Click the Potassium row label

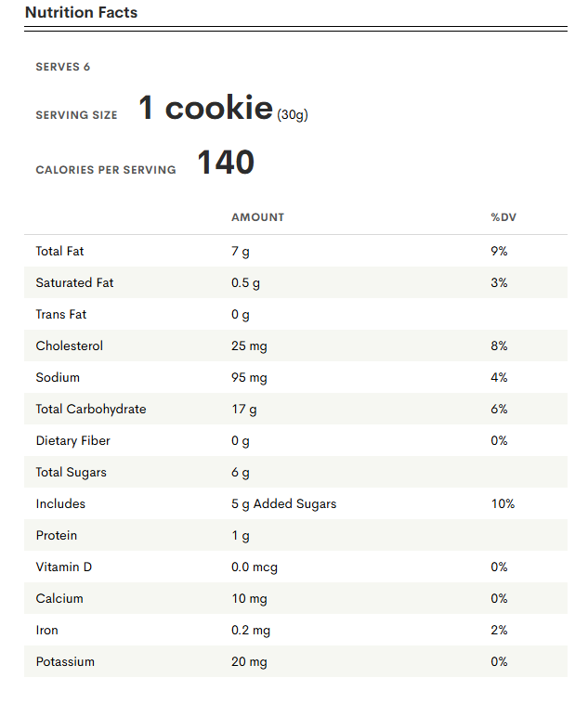65,661
